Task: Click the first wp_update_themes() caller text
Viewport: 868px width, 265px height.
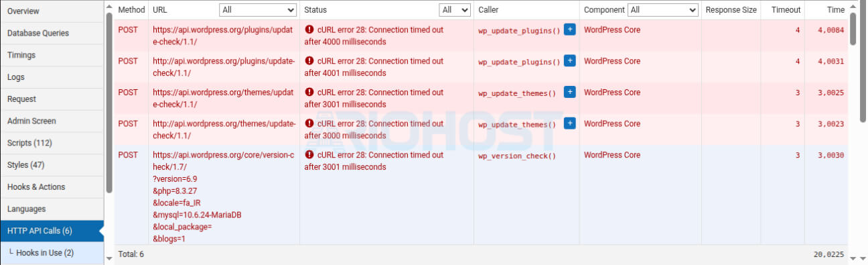Action: point(517,93)
